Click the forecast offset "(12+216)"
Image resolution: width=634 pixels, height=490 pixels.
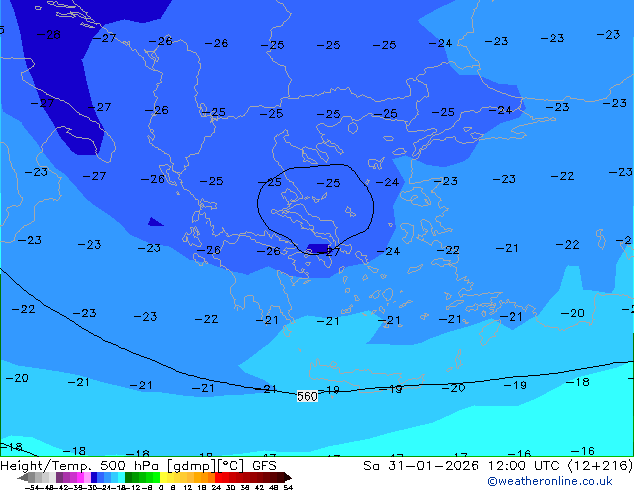tap(600, 466)
